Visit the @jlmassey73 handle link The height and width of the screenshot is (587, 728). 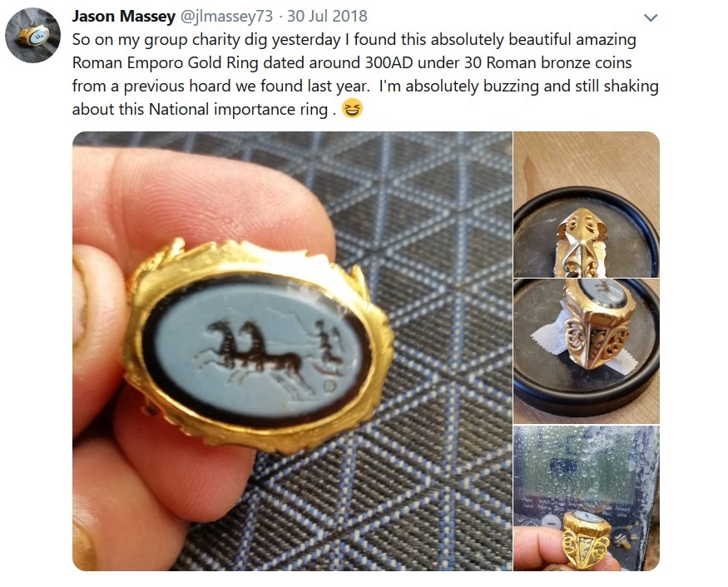[x=226, y=17]
